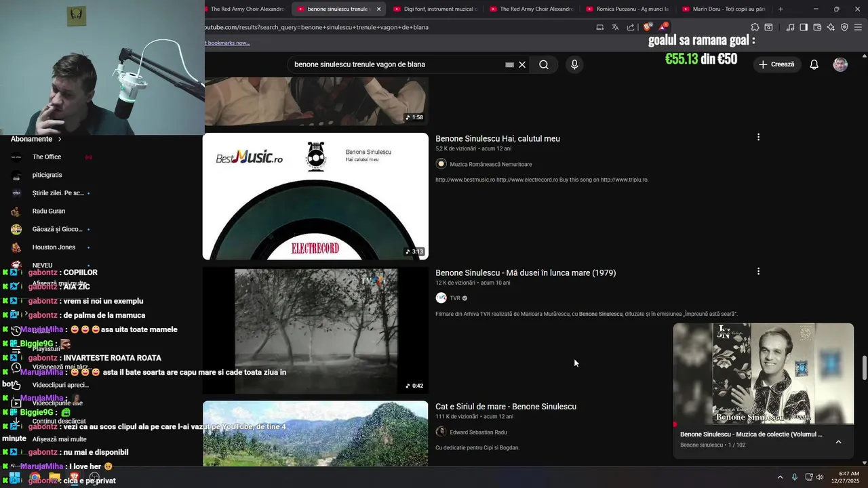Open options for Hai, calutul meu video
The width and height of the screenshot is (868, 488).
click(x=758, y=137)
